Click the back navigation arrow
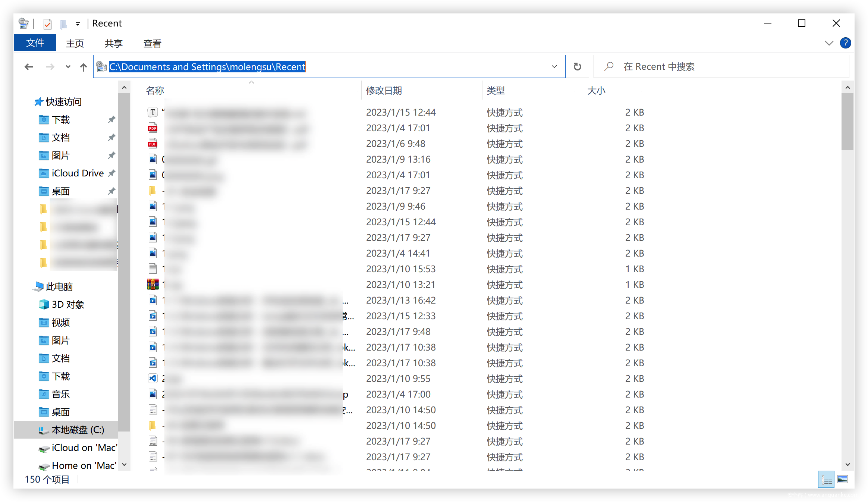Image resolution: width=868 pixels, height=502 pixels. click(29, 67)
